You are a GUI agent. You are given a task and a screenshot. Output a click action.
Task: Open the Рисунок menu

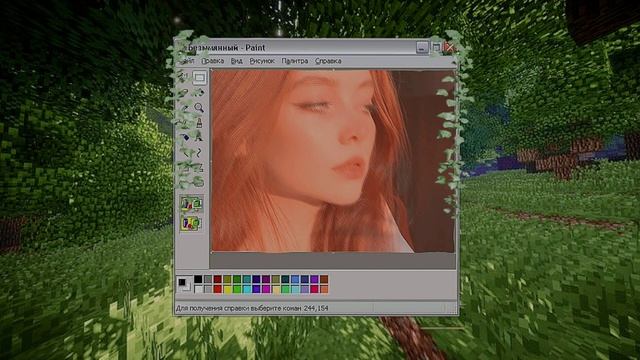262,61
